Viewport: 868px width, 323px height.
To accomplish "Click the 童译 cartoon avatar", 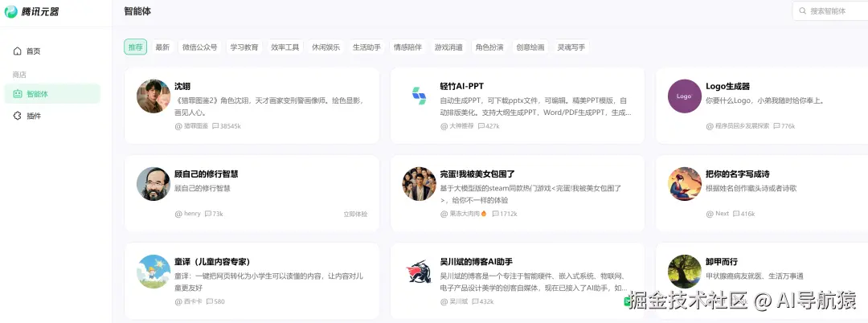I will (154, 271).
